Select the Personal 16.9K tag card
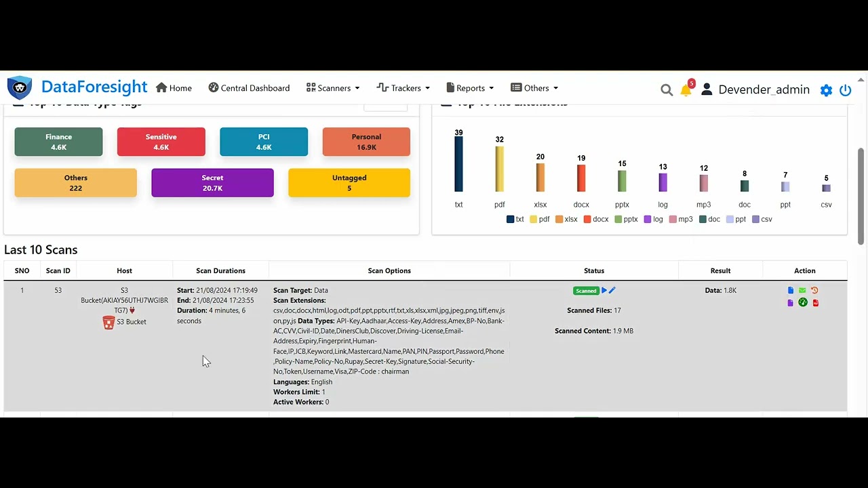Screen dimensions: 868x488 (366, 142)
